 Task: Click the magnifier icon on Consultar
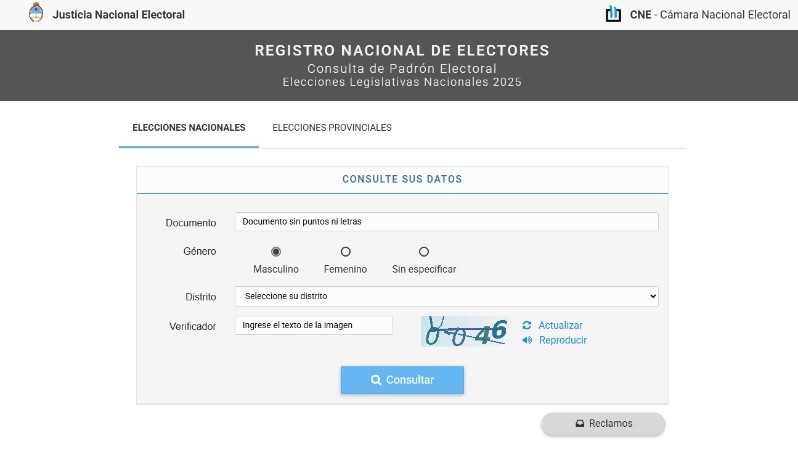tap(376, 380)
